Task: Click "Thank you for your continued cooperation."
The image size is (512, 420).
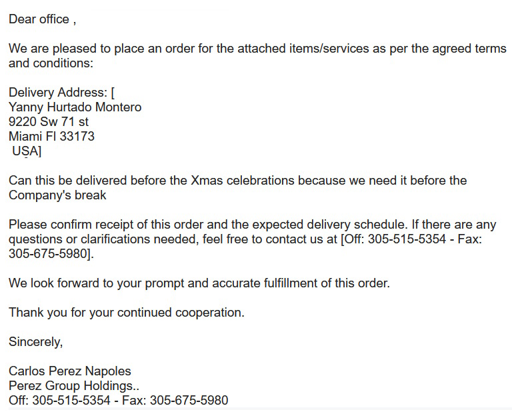Action: pyautogui.click(x=127, y=313)
